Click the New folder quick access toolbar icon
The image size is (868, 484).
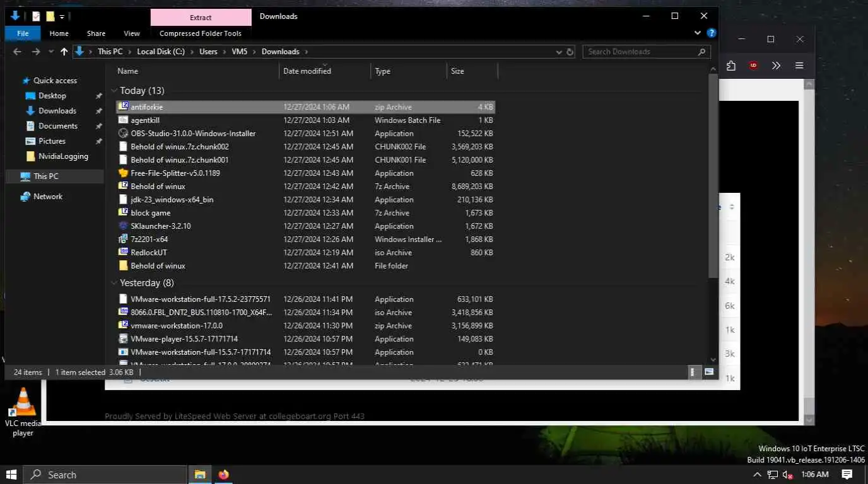pos(50,16)
